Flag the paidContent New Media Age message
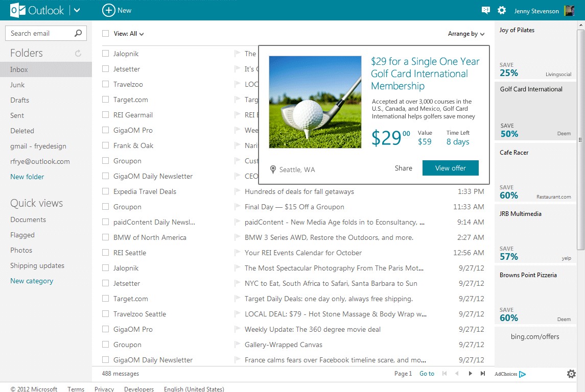 [237, 222]
